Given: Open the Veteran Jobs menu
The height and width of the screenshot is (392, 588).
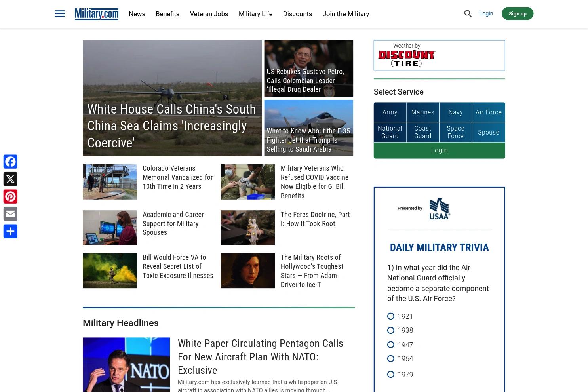Looking at the screenshot, I should [x=209, y=14].
